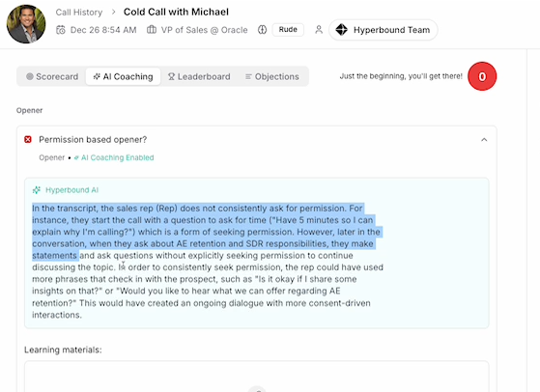The image size is (540, 392).
Task: Collapse the Permission based opener section
Action: pos(484,140)
